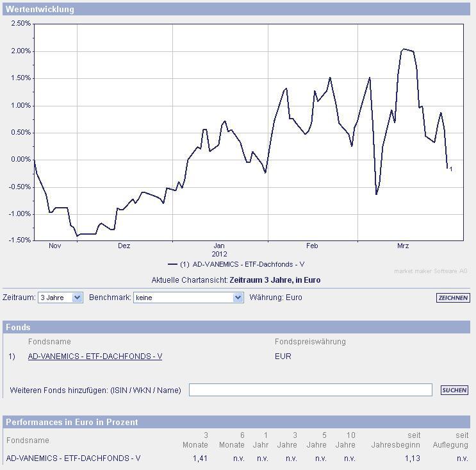The height and width of the screenshot is (470, 476).
Task: Click the Wertentwicklung section header
Action: (236, 9)
